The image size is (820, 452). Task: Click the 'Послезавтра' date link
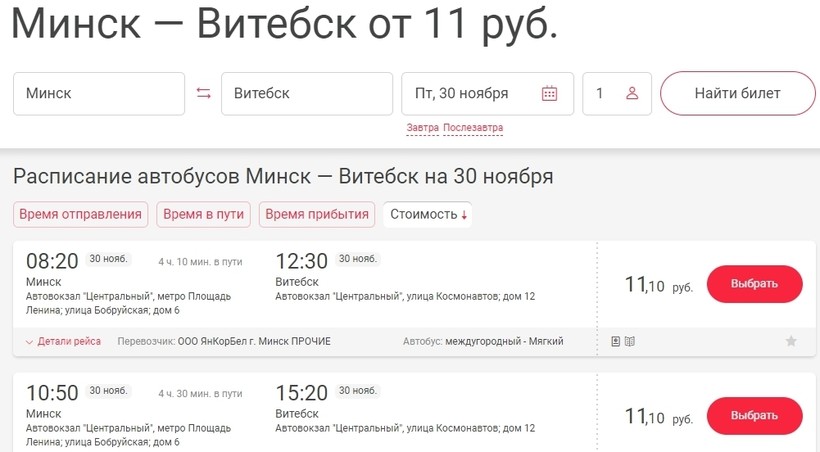pyautogui.click(x=473, y=128)
